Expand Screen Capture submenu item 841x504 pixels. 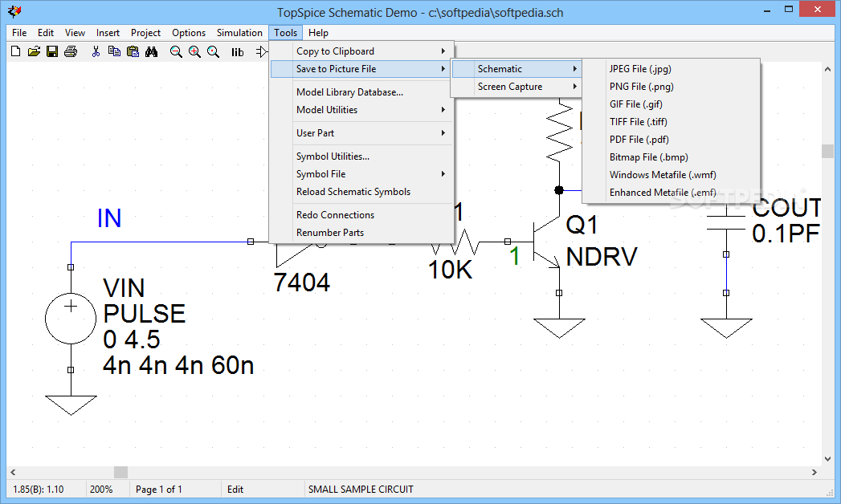(x=516, y=86)
